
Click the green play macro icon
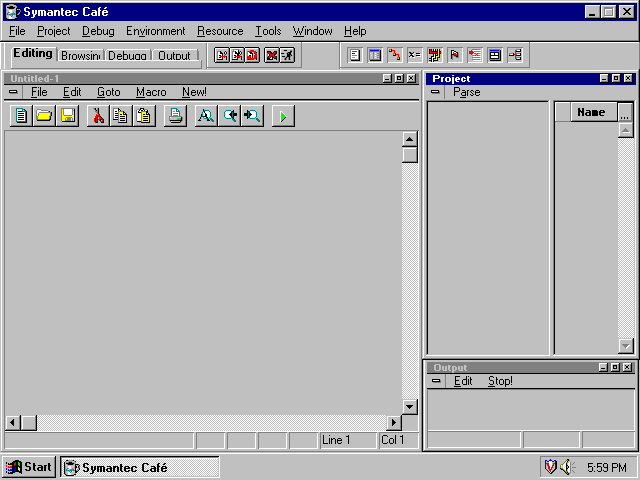click(x=283, y=116)
